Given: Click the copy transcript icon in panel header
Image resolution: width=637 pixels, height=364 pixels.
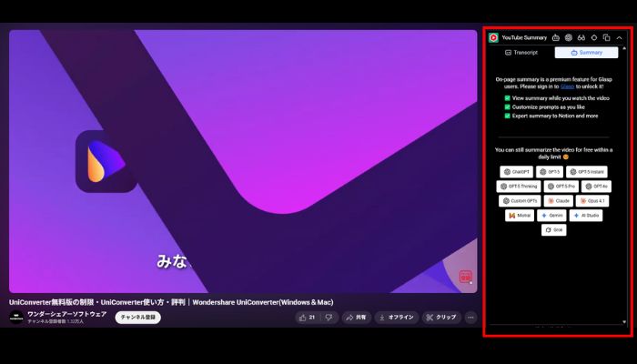Looking at the screenshot, I should pos(607,38).
